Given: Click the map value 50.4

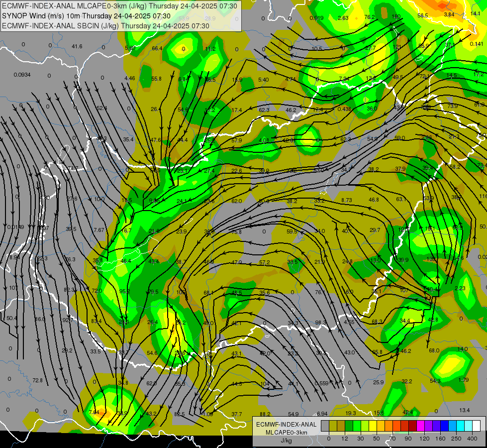Looking at the screenshot, I should coord(12,319).
